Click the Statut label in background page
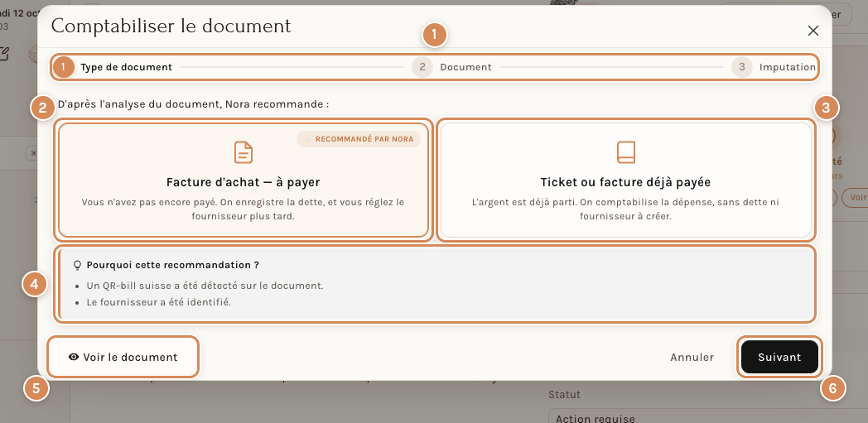868x423 pixels. (564, 394)
